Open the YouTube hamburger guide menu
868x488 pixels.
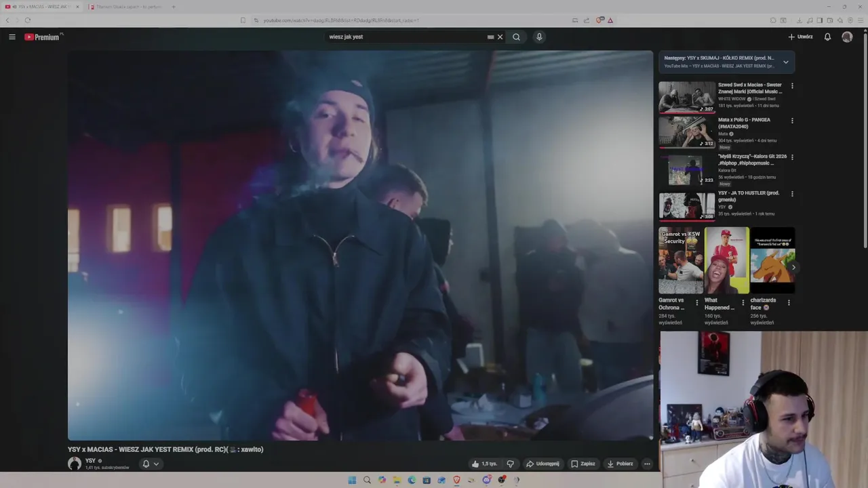[x=12, y=37]
